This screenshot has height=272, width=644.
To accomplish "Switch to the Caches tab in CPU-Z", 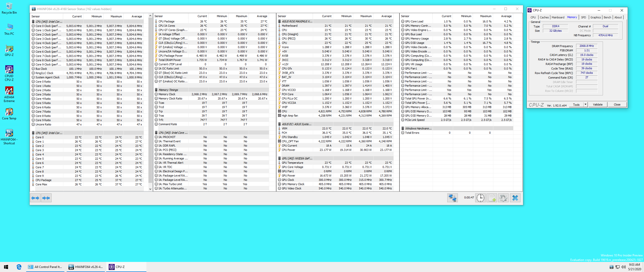I will click(x=544, y=17).
